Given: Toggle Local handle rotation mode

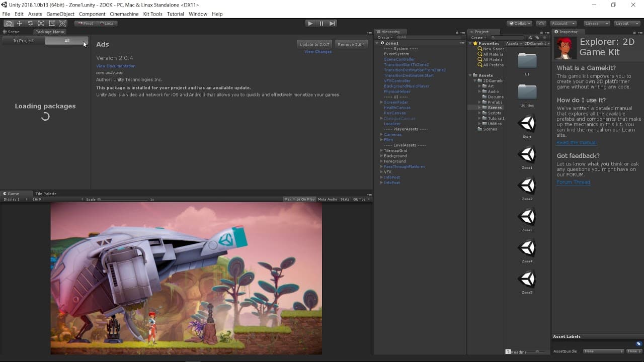Looking at the screenshot, I should tap(107, 23).
